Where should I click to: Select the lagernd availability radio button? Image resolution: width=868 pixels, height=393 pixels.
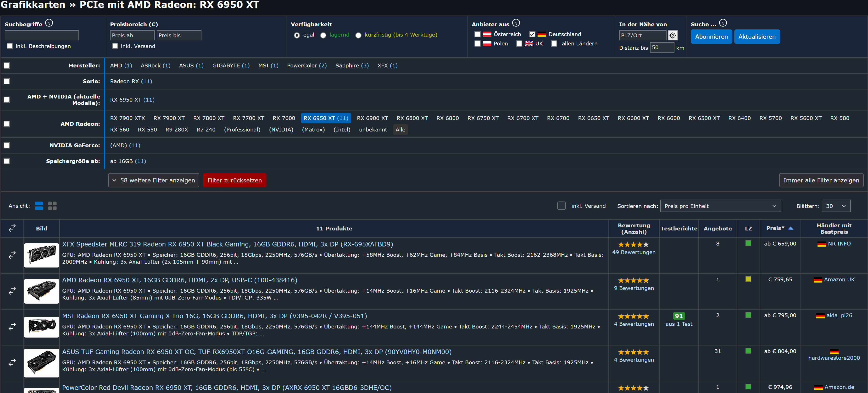323,35
